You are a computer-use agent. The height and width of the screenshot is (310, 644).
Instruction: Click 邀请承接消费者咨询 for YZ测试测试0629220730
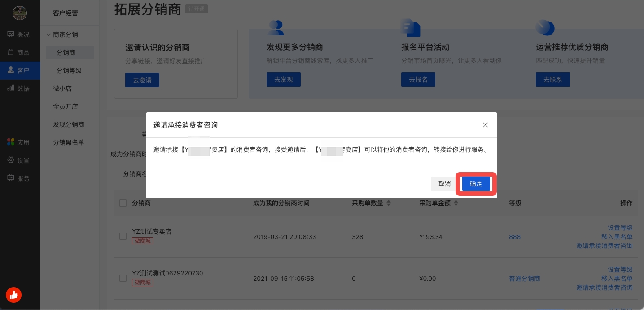(x=605, y=288)
